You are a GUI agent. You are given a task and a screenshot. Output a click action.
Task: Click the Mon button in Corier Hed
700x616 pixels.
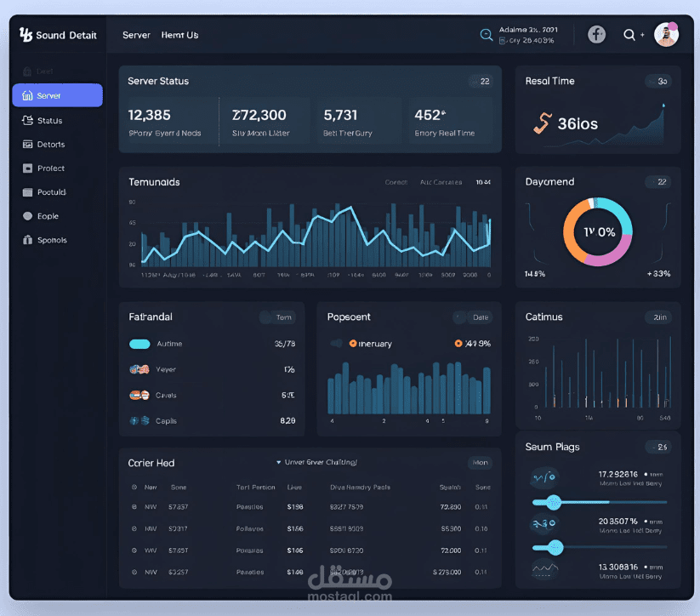[x=480, y=463]
